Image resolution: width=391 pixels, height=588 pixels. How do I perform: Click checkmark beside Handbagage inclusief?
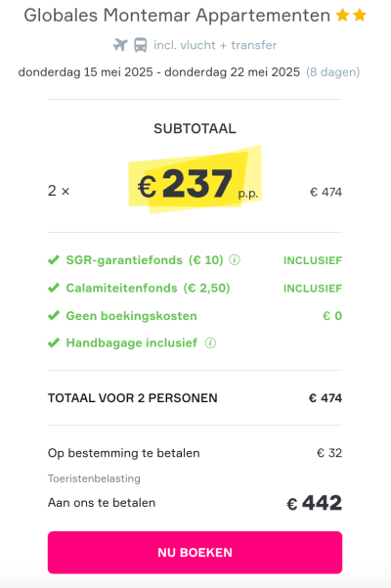pos(54,342)
